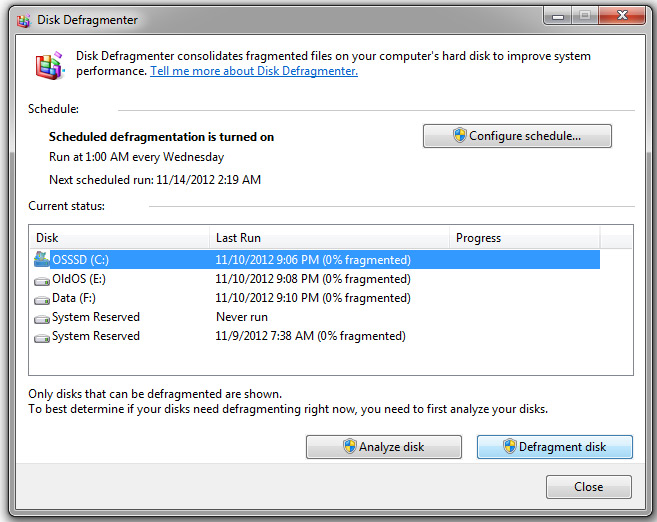
Task: Sort by the Disk column header
Action: (x=119, y=238)
